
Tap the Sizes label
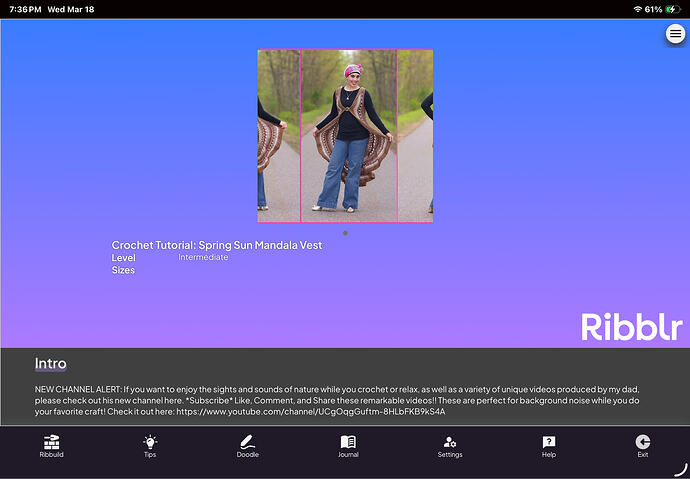(x=123, y=270)
